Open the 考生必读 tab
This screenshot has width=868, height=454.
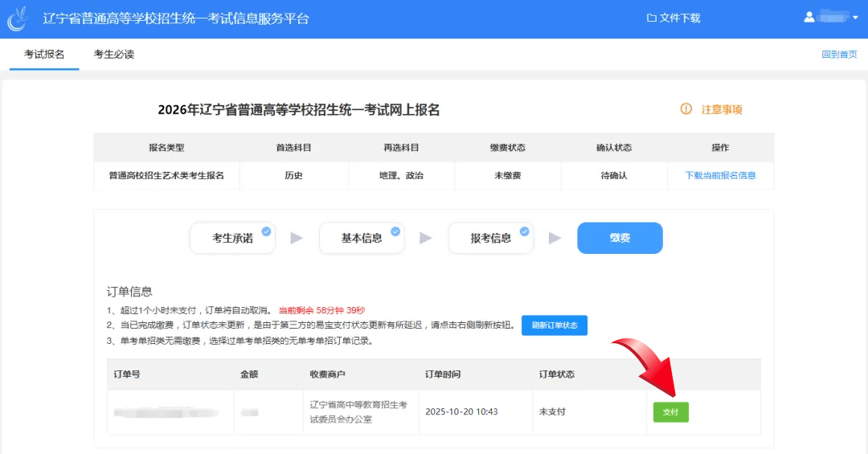click(x=114, y=55)
